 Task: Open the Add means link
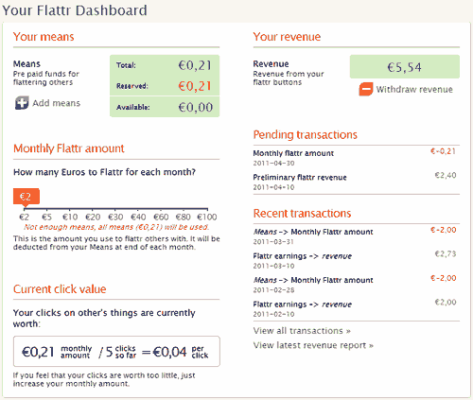(x=56, y=103)
